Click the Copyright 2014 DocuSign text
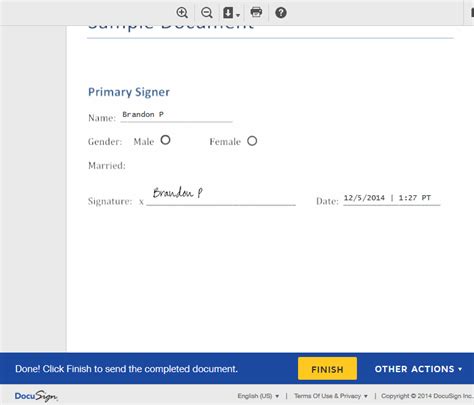Viewport: 474px width, 405px height. [x=427, y=396]
